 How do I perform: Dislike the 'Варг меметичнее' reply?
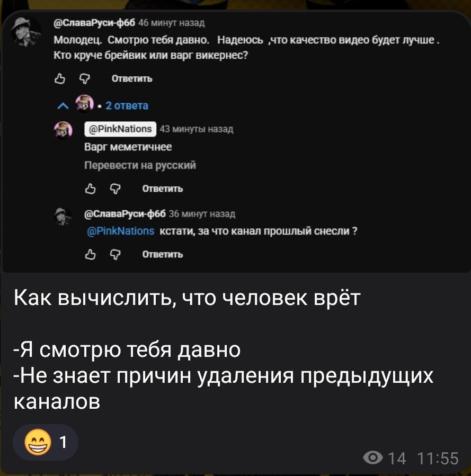point(115,189)
